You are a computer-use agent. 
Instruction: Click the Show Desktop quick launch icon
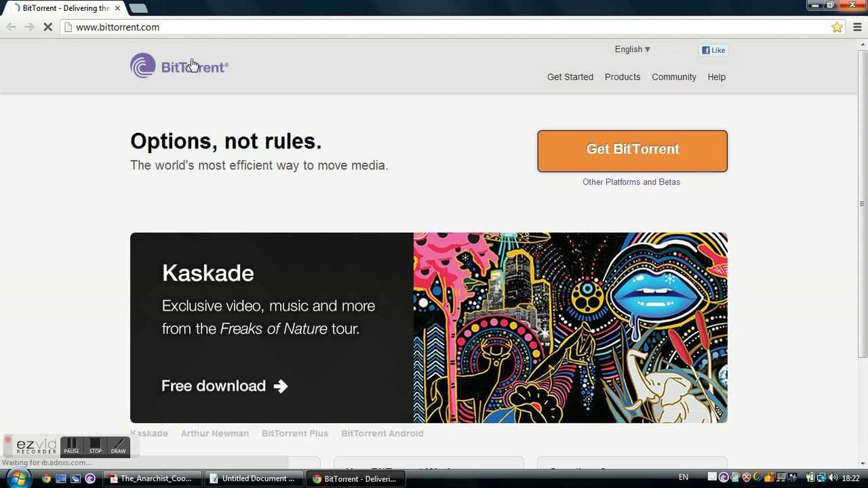(x=61, y=479)
